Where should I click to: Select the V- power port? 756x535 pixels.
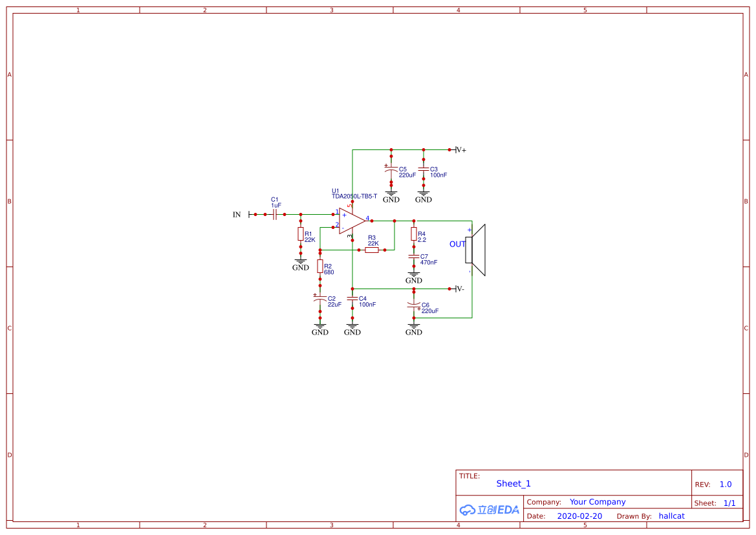pyautogui.click(x=459, y=289)
